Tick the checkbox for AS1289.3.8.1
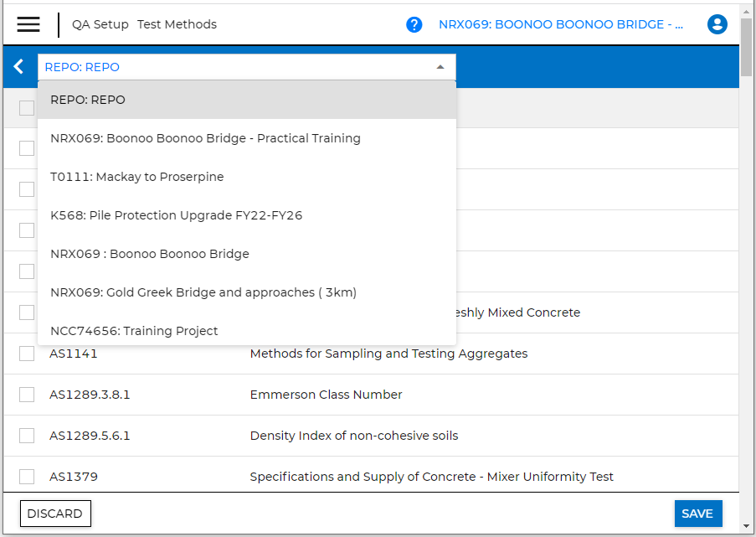756x537 pixels. coord(27,395)
